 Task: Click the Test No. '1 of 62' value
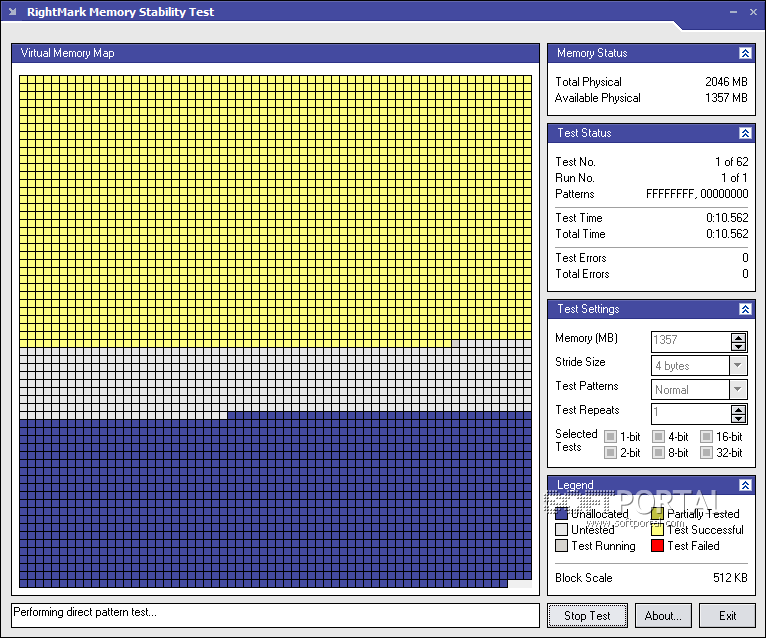point(732,162)
